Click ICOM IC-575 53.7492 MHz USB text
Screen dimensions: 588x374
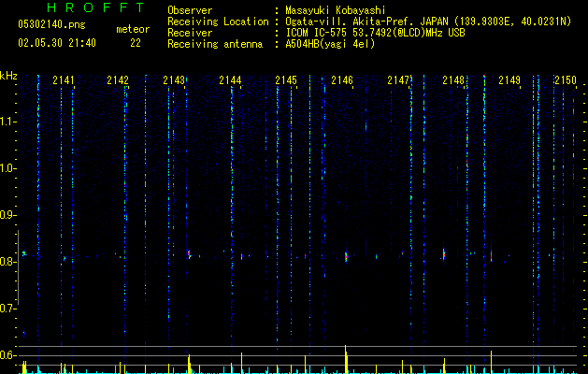tap(375, 33)
